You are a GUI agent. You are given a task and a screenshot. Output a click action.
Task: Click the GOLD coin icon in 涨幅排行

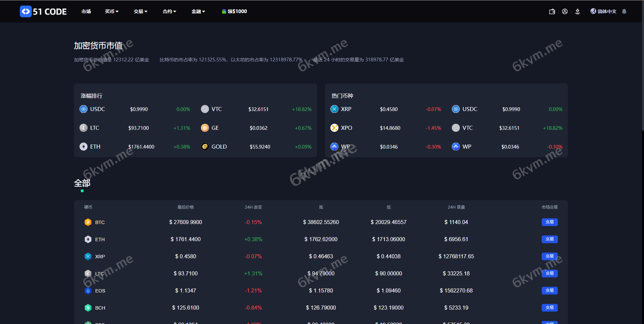[x=205, y=147]
